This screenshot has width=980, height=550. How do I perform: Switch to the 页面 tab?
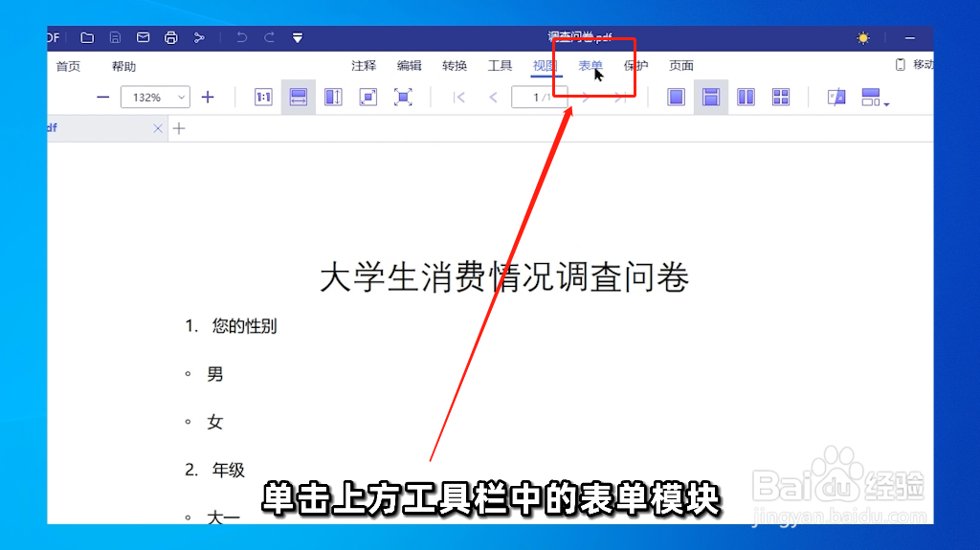click(x=681, y=66)
